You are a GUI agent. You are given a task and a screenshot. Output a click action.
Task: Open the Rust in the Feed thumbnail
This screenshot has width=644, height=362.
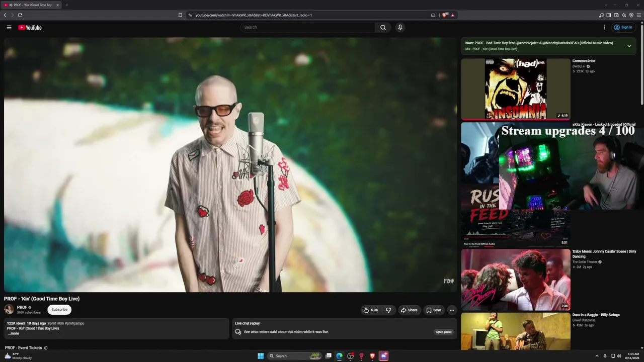coord(516,216)
